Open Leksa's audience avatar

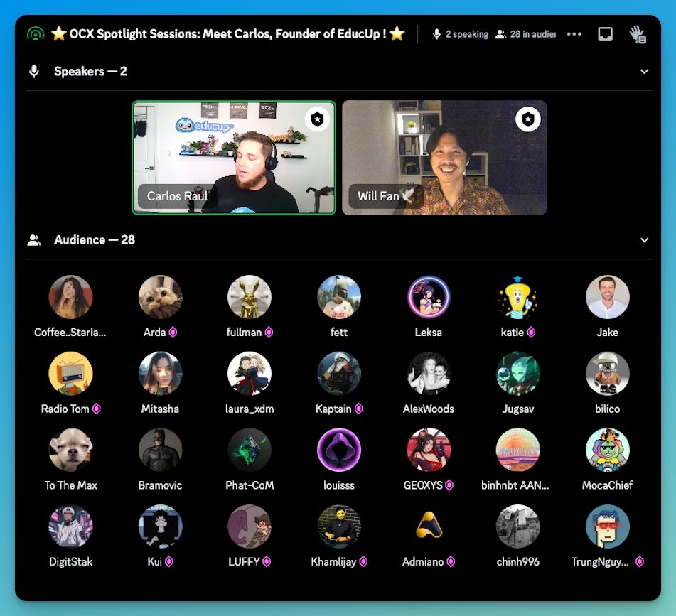tap(428, 296)
